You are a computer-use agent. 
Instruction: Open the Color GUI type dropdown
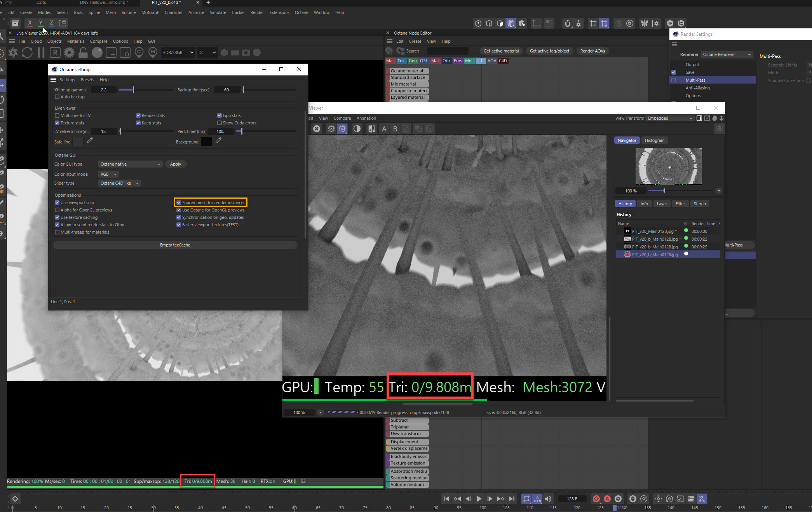point(130,164)
